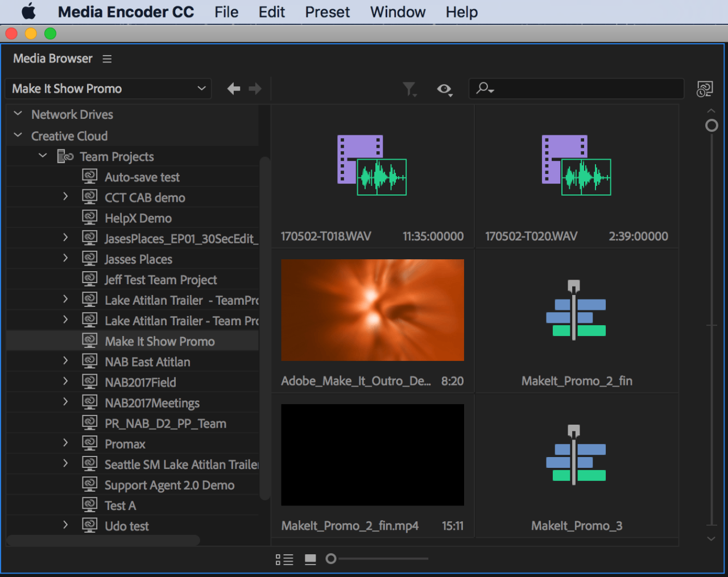Switch to list view

(x=284, y=559)
